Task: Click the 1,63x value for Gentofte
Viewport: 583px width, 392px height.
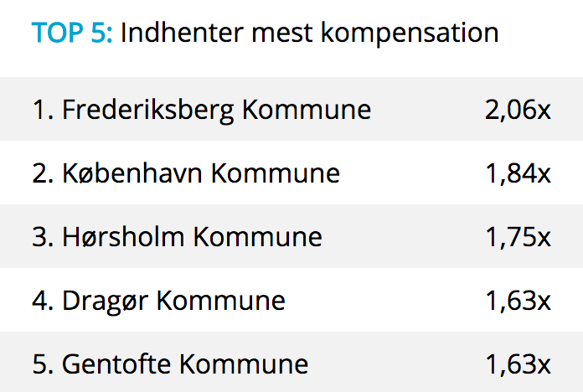Action: pyautogui.click(x=518, y=364)
